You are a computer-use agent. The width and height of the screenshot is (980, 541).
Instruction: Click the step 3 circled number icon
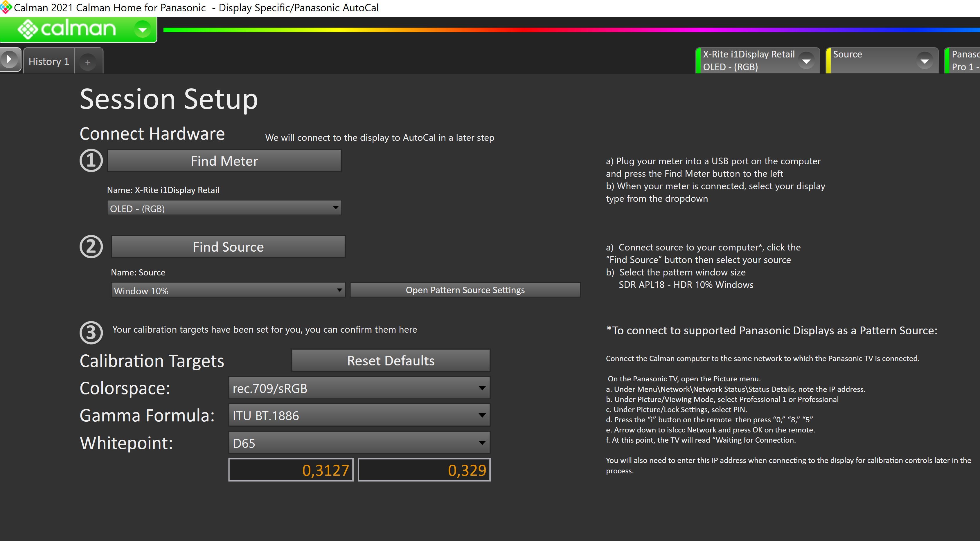coord(91,333)
